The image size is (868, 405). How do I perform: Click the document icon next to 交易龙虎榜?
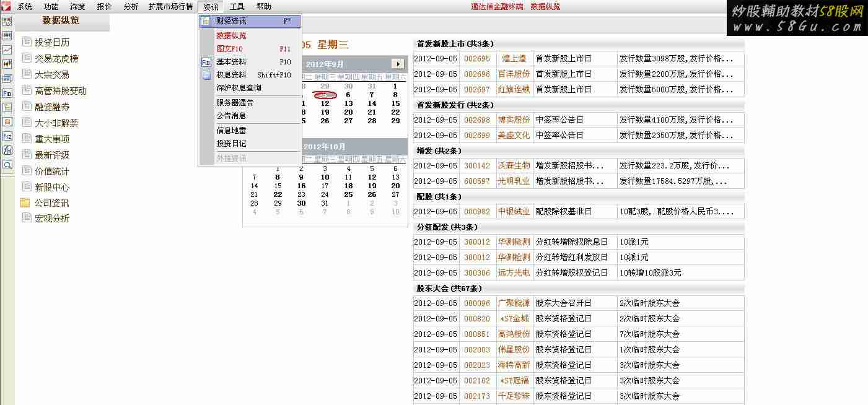coord(26,58)
